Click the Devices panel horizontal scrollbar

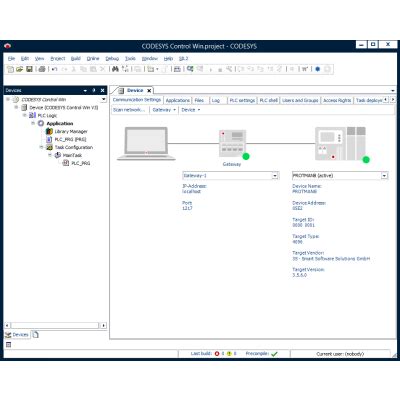[55, 325]
